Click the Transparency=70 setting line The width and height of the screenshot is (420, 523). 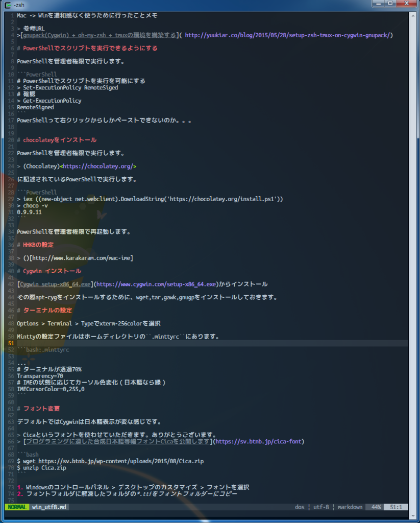coord(40,376)
